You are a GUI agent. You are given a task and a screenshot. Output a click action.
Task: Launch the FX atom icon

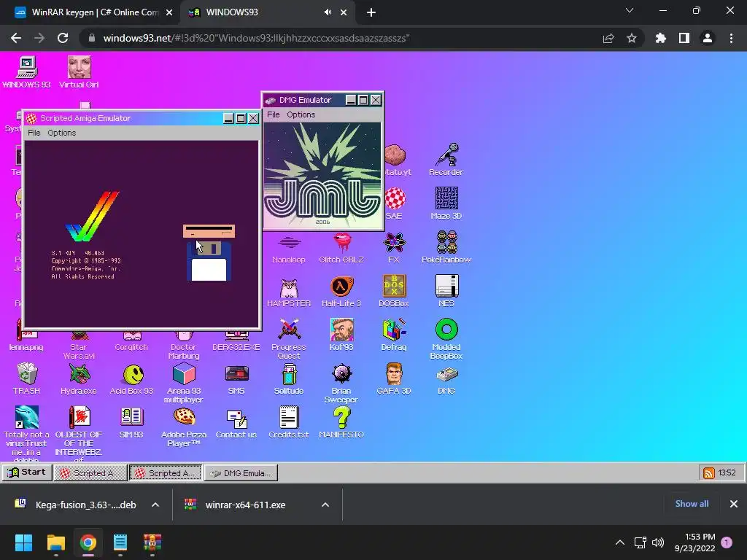(394, 246)
